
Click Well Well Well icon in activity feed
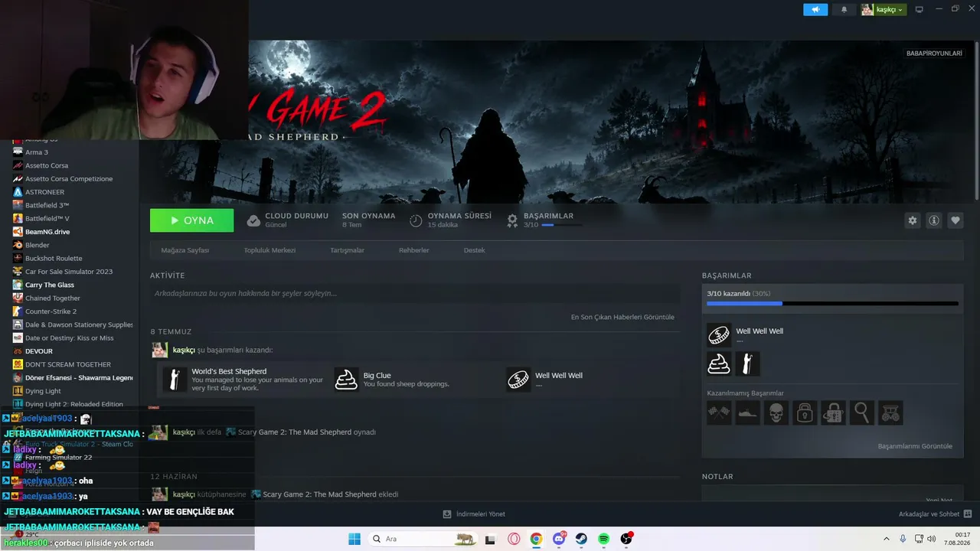(x=518, y=379)
